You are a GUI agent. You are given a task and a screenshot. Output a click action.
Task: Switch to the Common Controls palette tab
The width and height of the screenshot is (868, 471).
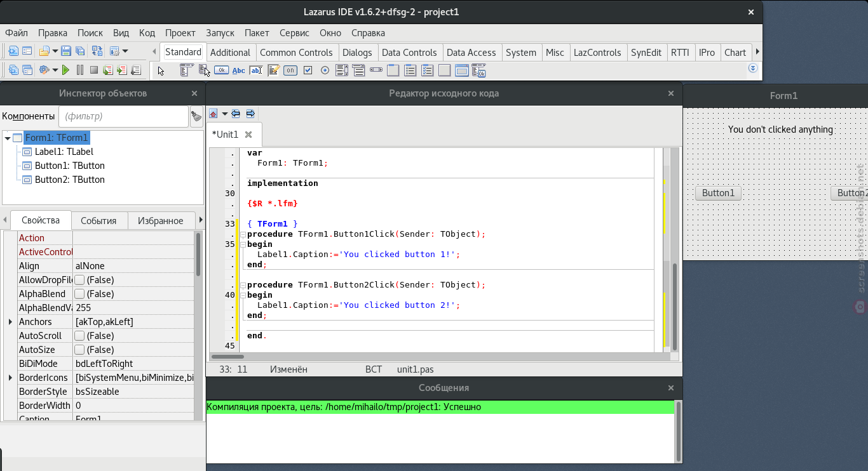(x=296, y=53)
